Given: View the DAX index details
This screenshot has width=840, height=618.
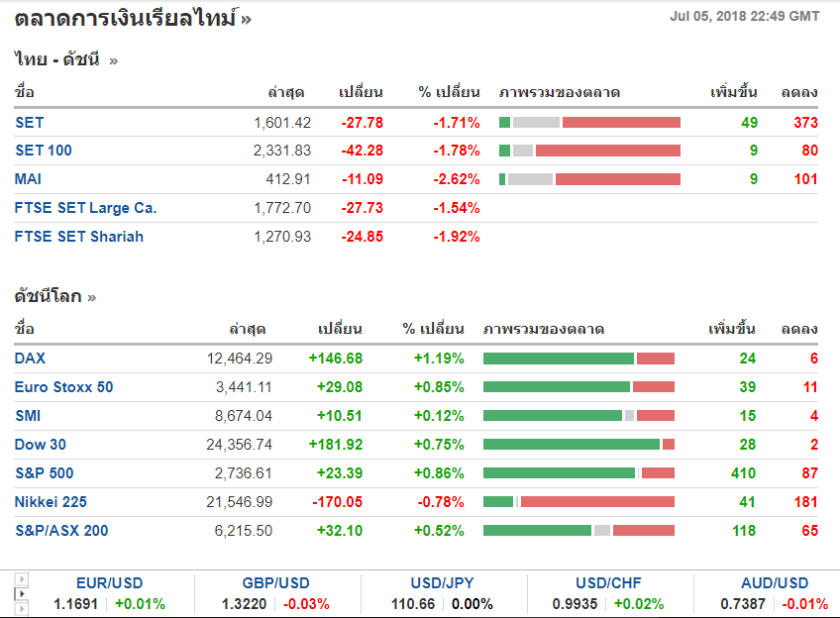Looking at the screenshot, I should click(x=30, y=359).
